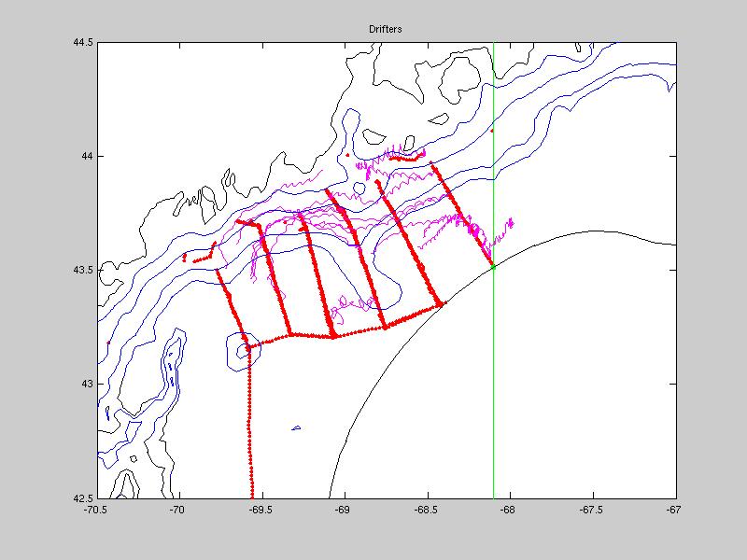The image size is (747, 560).
Task: Click the -69 longitude tick label
Action: pos(345,510)
